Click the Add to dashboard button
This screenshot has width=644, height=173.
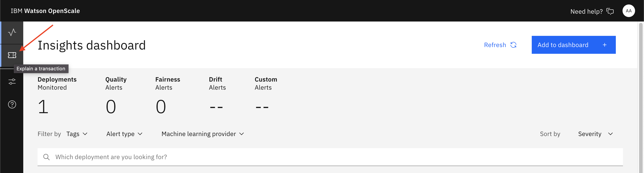pos(574,45)
